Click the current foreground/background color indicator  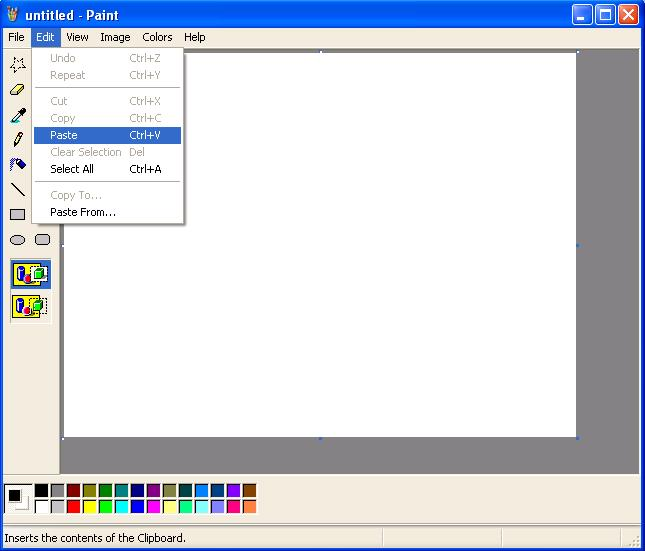click(x=19, y=498)
